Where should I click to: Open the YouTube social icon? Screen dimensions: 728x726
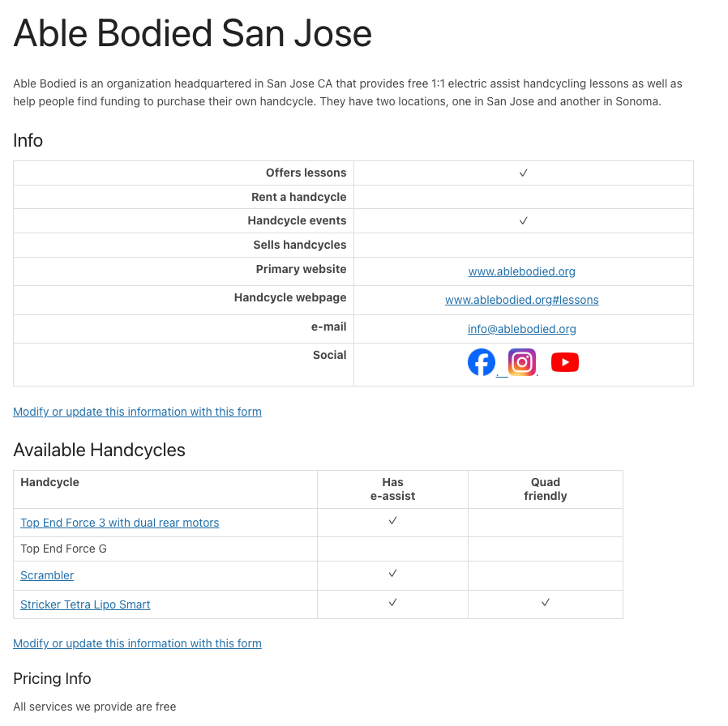pos(565,362)
